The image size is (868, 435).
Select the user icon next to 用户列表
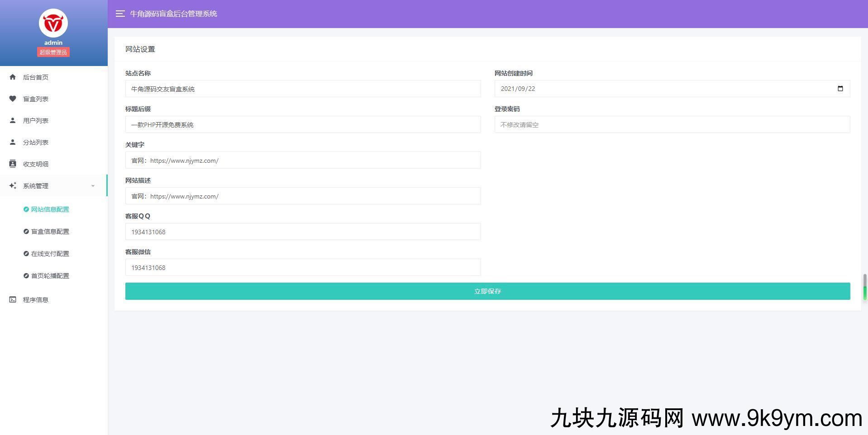tap(13, 120)
